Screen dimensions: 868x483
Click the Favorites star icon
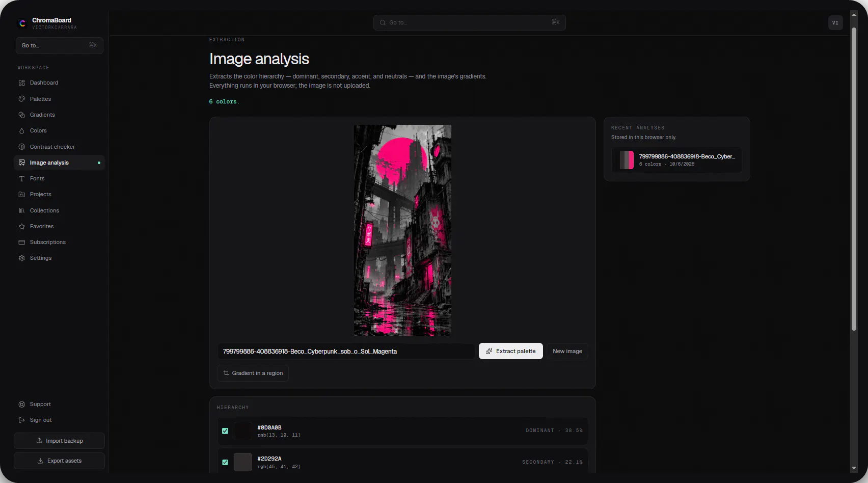(21, 227)
